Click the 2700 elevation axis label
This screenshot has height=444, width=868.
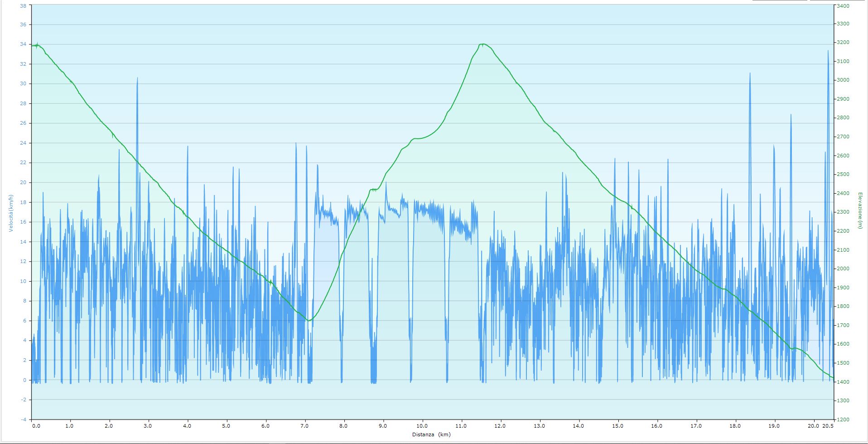point(843,137)
